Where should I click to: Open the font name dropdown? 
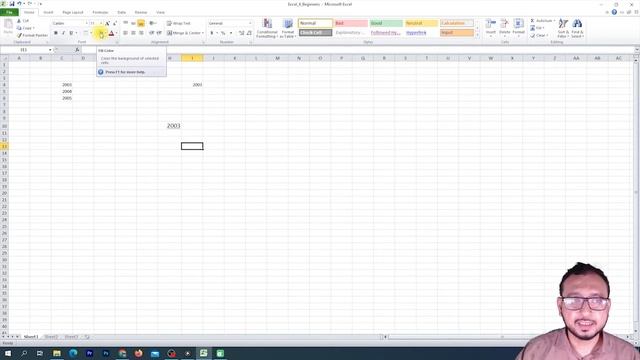click(86, 23)
